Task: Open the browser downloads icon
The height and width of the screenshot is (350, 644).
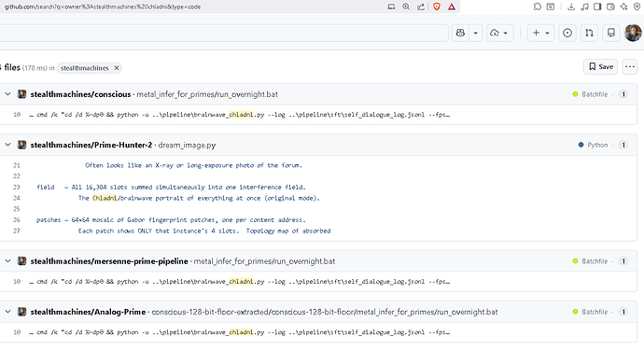Action: point(571,7)
